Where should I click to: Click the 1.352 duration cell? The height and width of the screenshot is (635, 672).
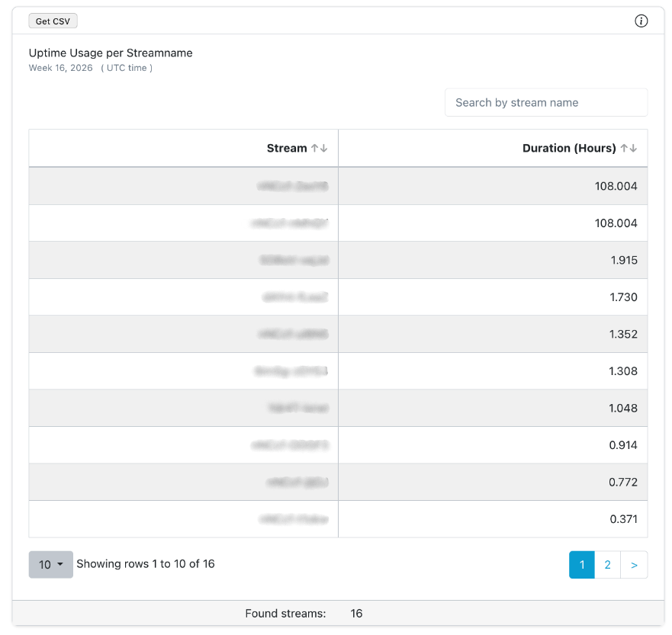[623, 335]
